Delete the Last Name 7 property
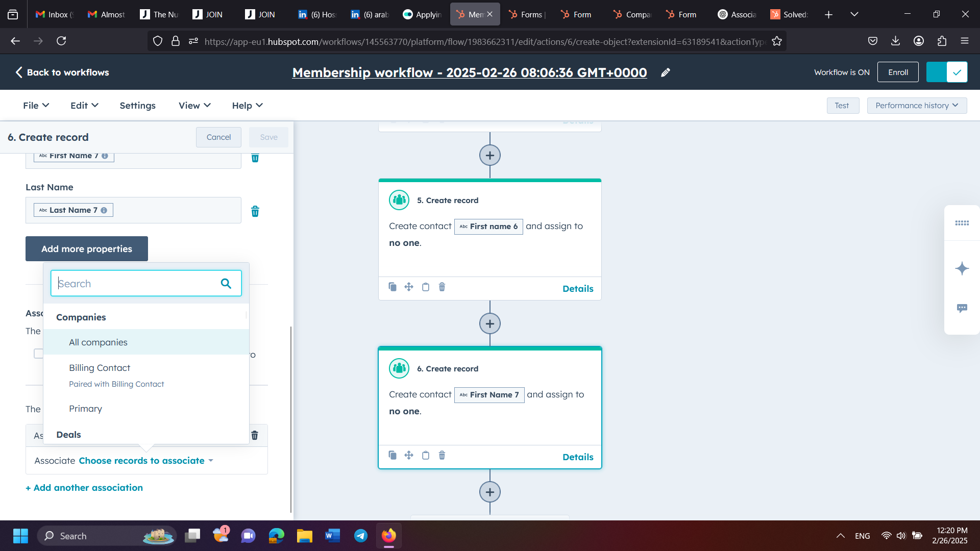 (x=255, y=211)
